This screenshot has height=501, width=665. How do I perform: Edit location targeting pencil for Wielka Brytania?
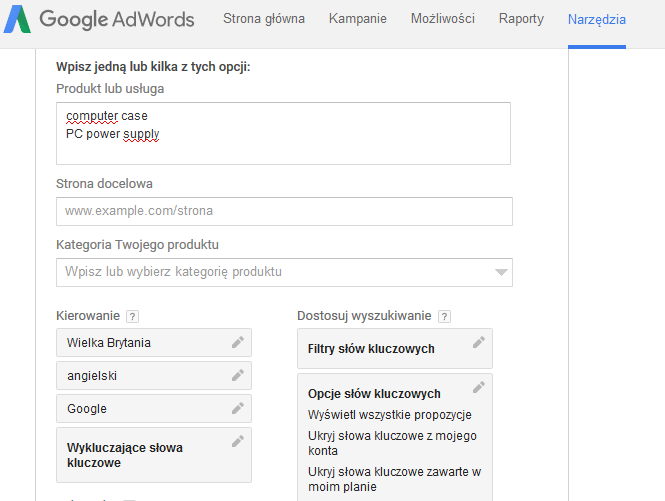(238, 342)
